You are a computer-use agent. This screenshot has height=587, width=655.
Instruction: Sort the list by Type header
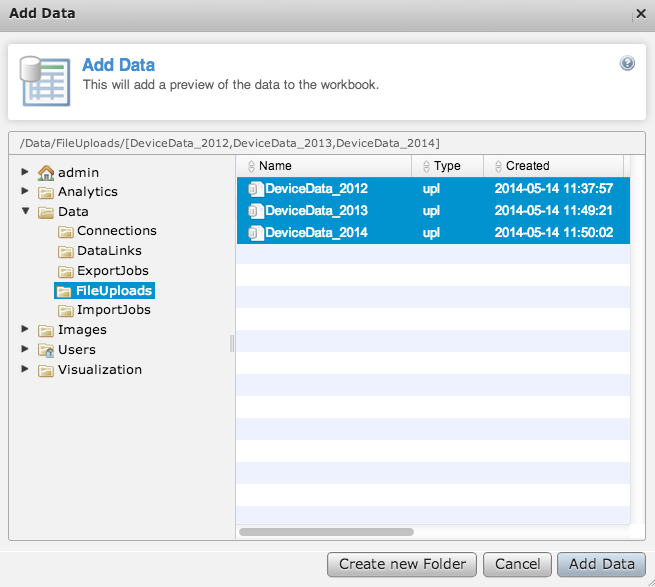(448, 166)
